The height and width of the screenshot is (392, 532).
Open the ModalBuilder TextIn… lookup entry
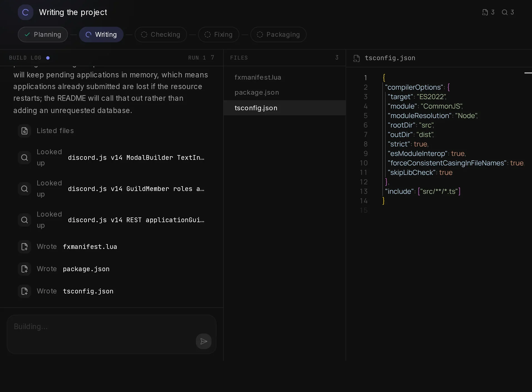(112, 158)
